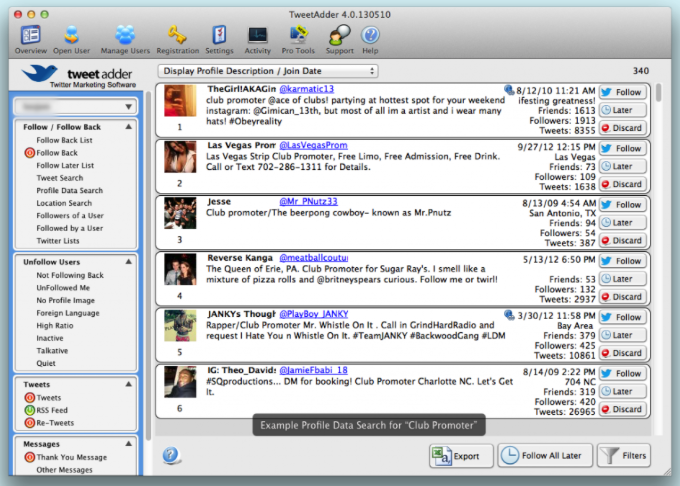
Task: Open Tweet Search in sidebar
Action: point(59,178)
